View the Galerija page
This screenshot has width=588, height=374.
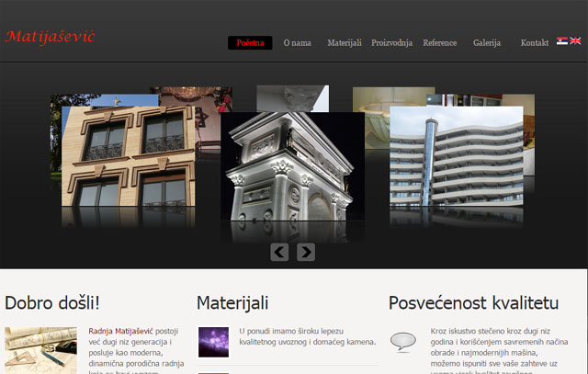(487, 43)
